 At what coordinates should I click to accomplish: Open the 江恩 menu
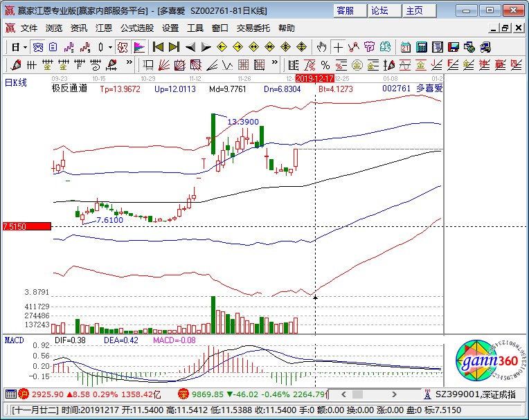coord(104,28)
